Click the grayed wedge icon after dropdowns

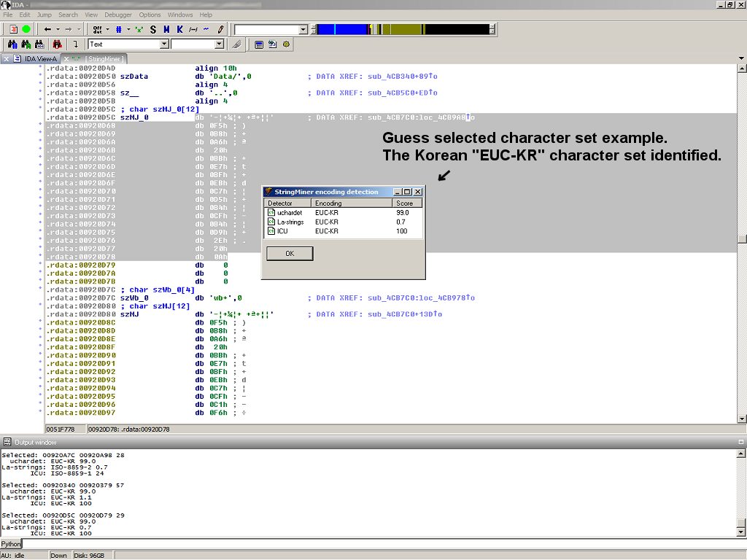click(x=237, y=44)
